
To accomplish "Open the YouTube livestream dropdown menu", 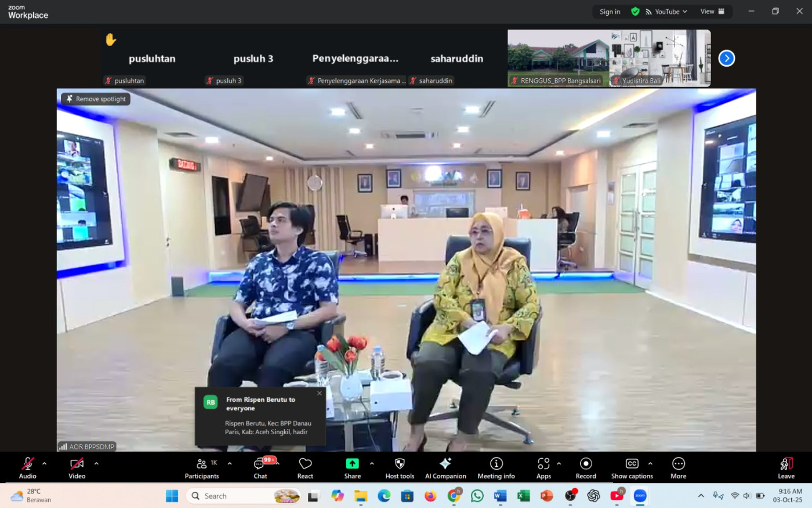I will click(x=666, y=12).
